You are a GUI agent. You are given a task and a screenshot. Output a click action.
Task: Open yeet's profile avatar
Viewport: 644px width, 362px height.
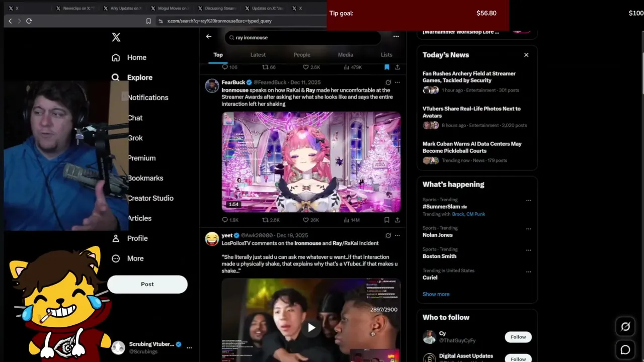click(x=212, y=239)
